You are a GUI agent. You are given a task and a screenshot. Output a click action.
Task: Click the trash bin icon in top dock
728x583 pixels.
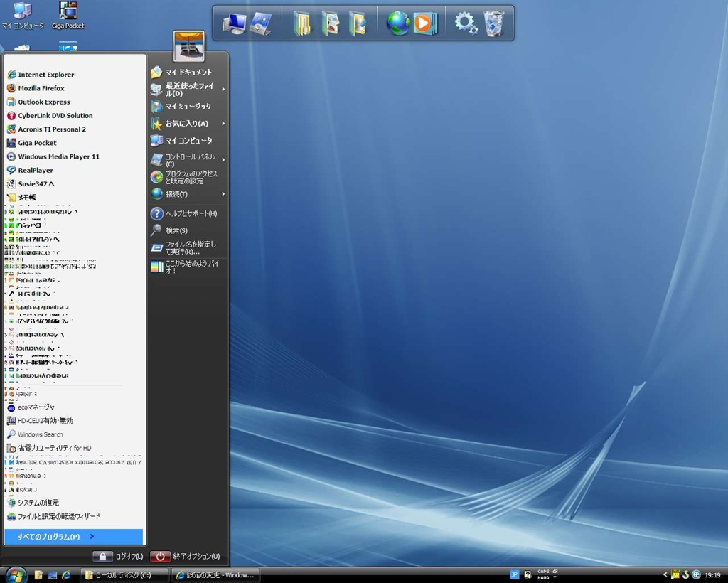click(493, 23)
